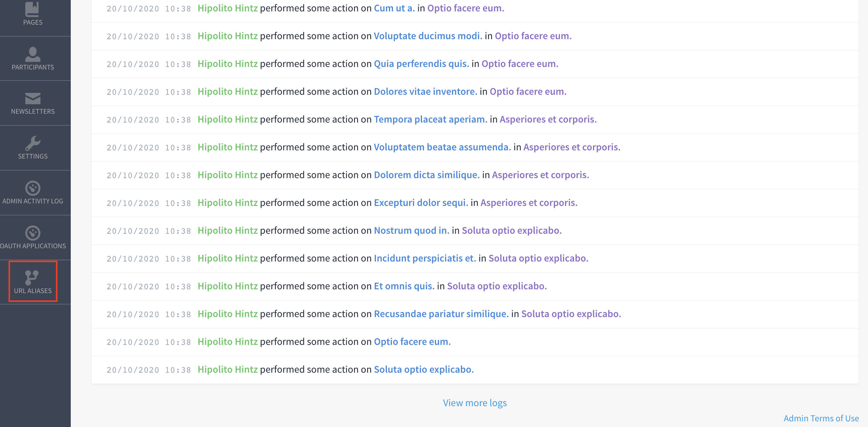The width and height of the screenshot is (868, 427).
Task: Select the URL Aliases menu label
Action: coord(33,291)
